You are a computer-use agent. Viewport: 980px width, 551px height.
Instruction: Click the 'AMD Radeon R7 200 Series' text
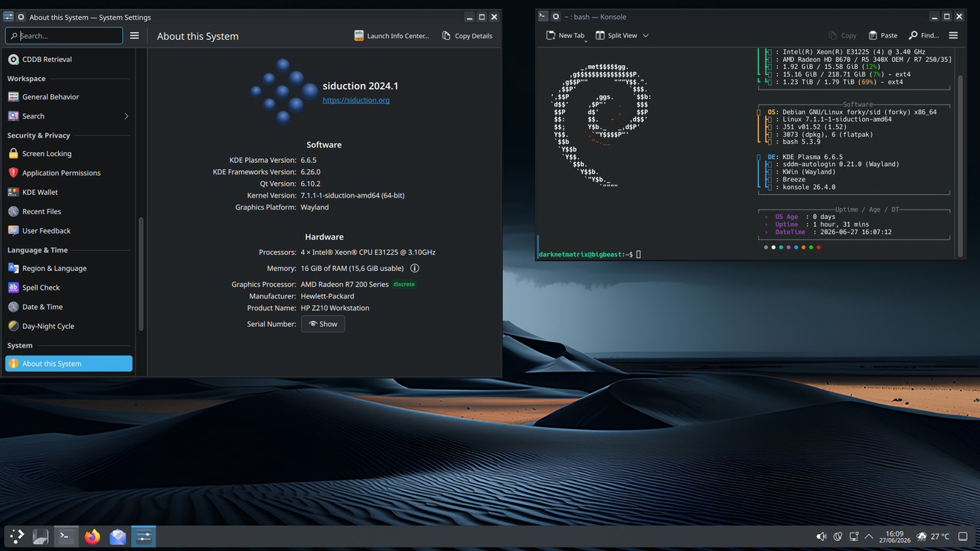(345, 285)
